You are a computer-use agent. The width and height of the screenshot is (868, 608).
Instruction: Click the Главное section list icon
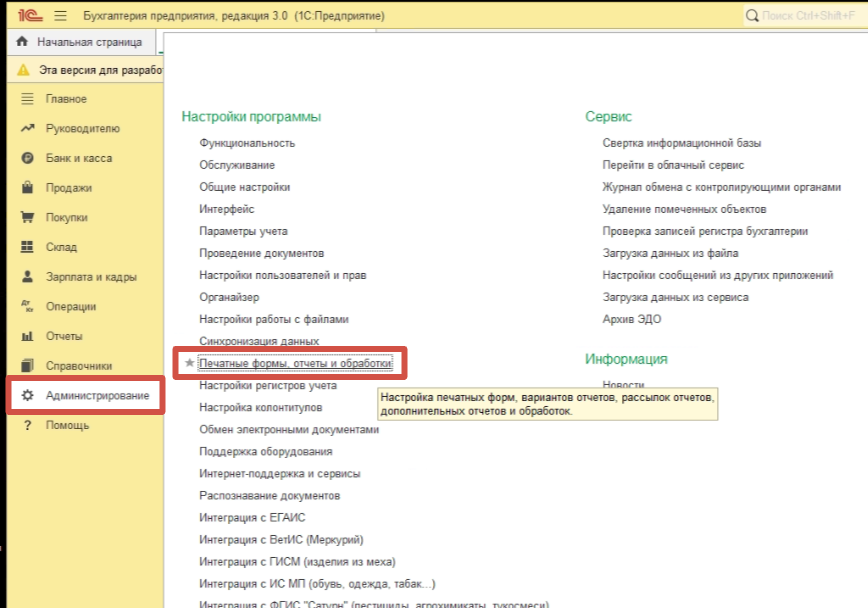pos(27,99)
